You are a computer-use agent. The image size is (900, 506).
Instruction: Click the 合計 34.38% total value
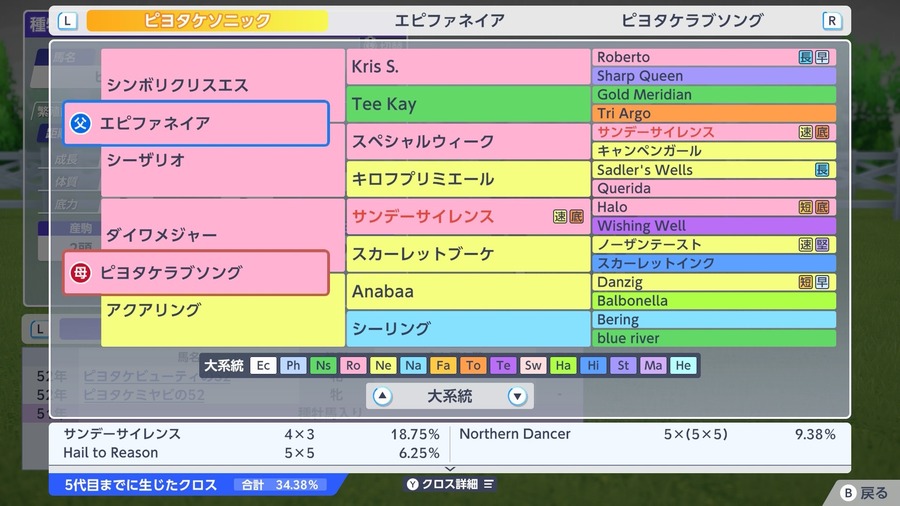coord(280,485)
